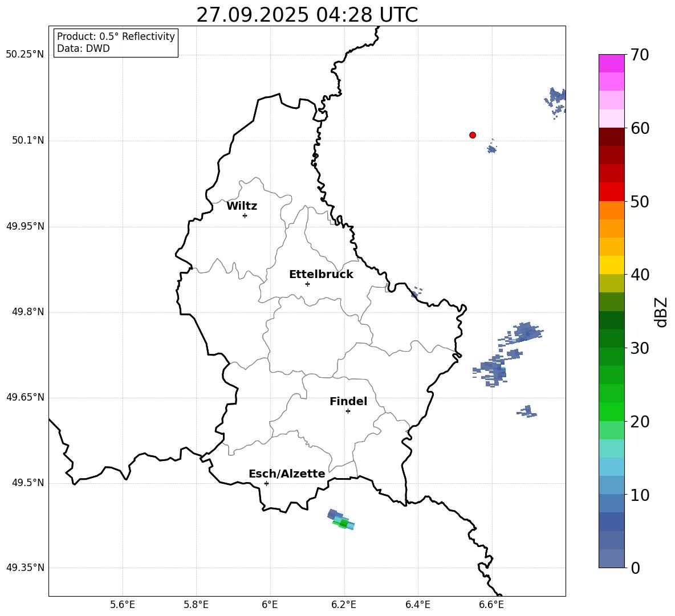The height and width of the screenshot is (616, 675).
Task: Click the dark red colorbar segment below 60
Action: click(611, 137)
